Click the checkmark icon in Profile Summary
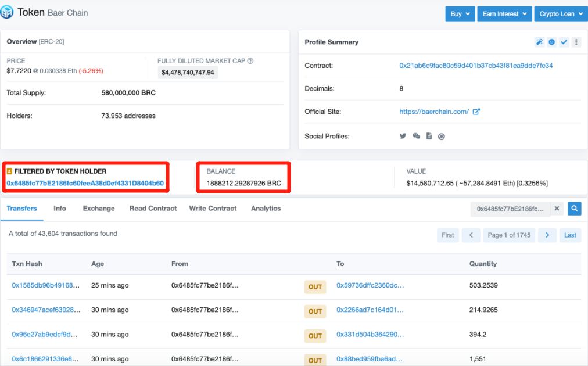 click(x=564, y=42)
